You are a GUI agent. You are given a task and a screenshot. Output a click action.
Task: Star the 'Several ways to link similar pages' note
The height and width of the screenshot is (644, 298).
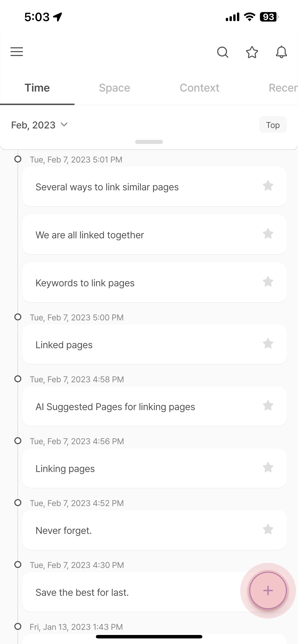(268, 186)
